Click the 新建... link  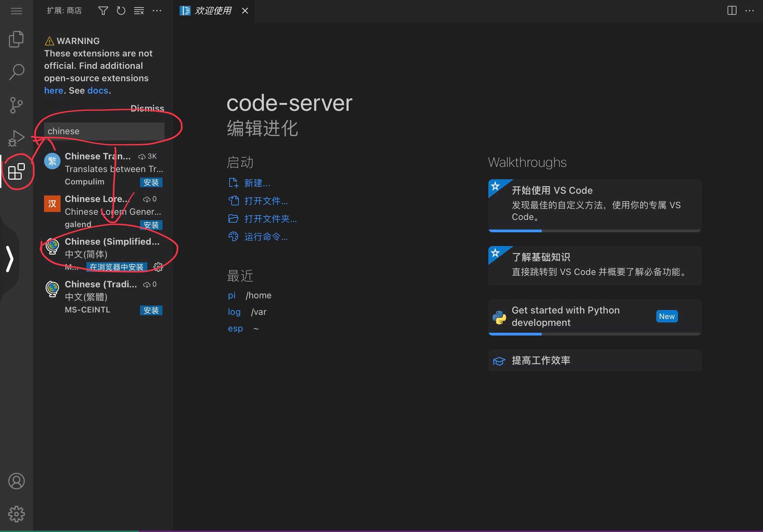click(x=257, y=183)
